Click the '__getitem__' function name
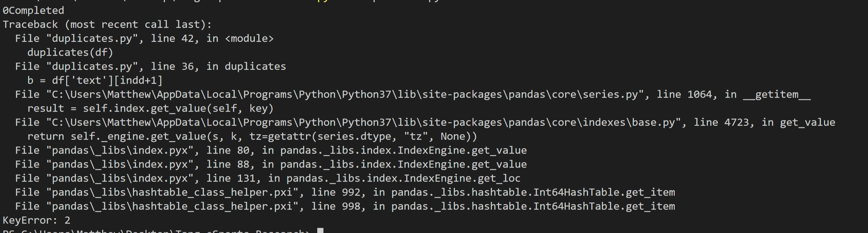The height and width of the screenshot is (233, 868). [777, 95]
